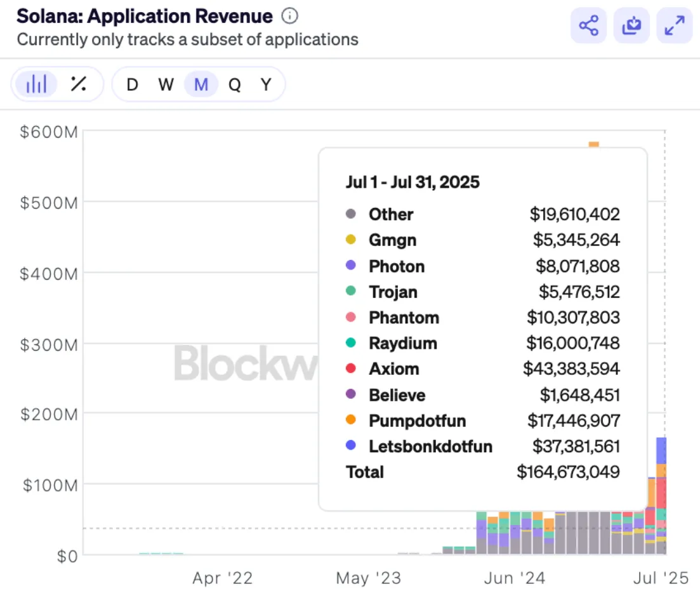Viewport: 700px width, 591px height.
Task: Switch to the Q quarterly timeframe
Action: [232, 84]
